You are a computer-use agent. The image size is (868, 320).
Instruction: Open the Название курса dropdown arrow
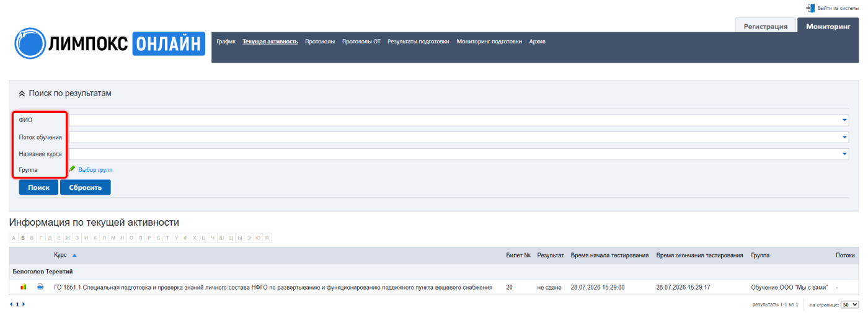pyautogui.click(x=844, y=154)
